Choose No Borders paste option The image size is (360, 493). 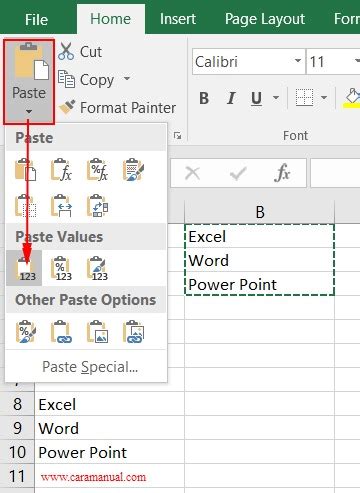[26, 205]
